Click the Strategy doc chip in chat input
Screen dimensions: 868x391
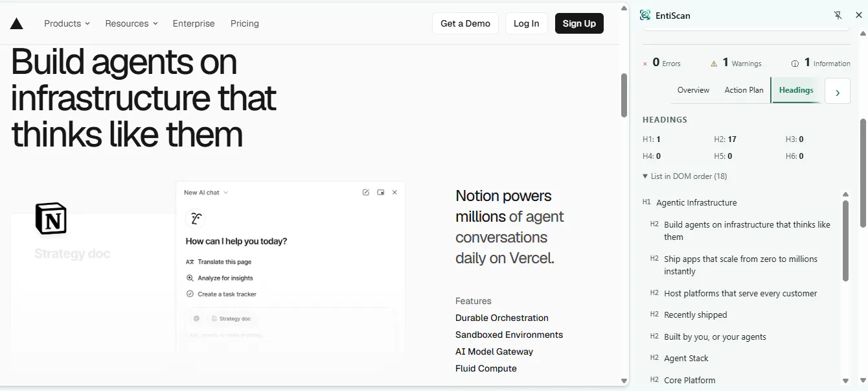tap(231, 318)
